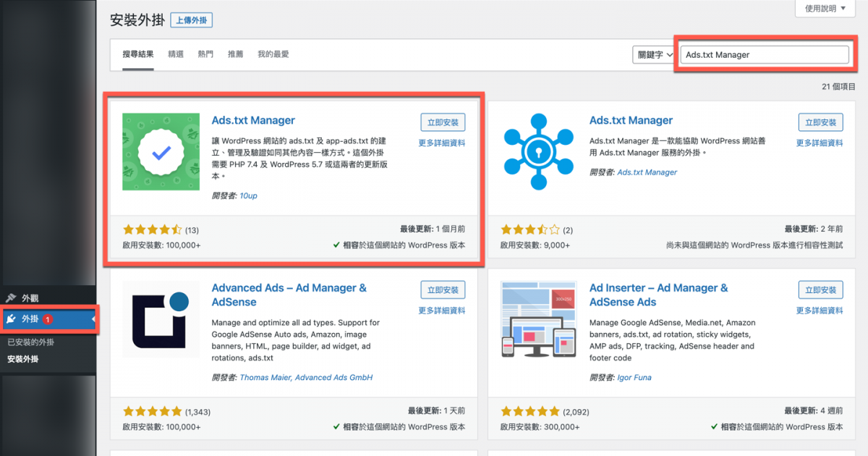Open the Ads.txt Manager title by 10up

[253, 121]
